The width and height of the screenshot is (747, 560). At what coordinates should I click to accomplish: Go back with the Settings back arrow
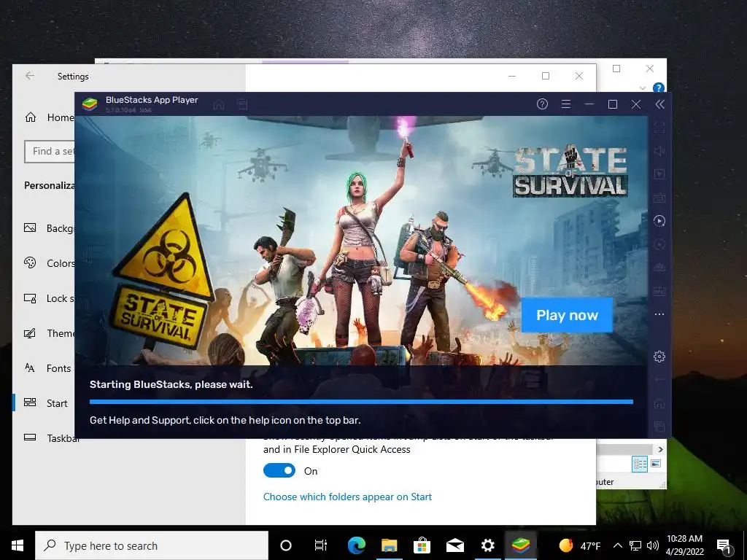30,76
